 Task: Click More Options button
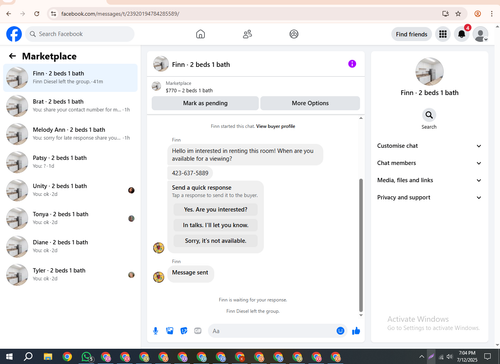pos(310,103)
